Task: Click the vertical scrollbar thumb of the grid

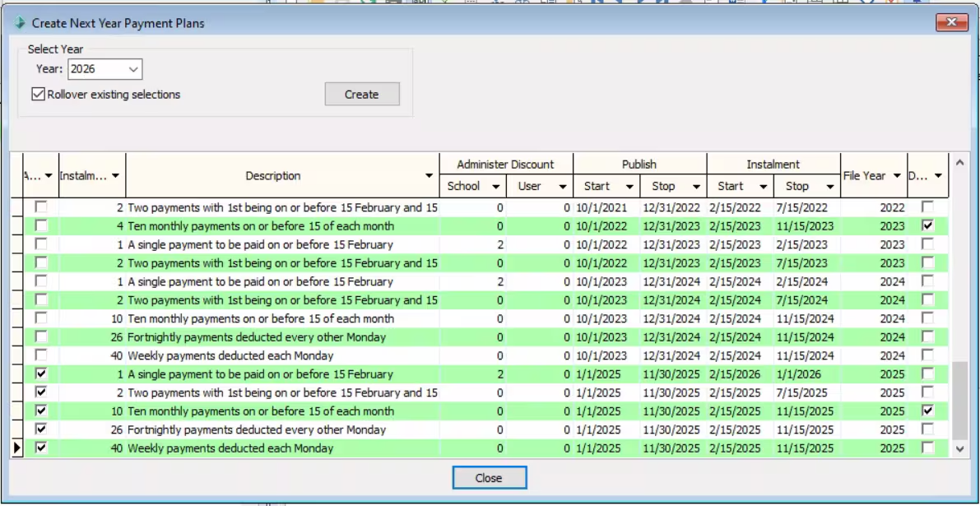Action: (x=960, y=401)
